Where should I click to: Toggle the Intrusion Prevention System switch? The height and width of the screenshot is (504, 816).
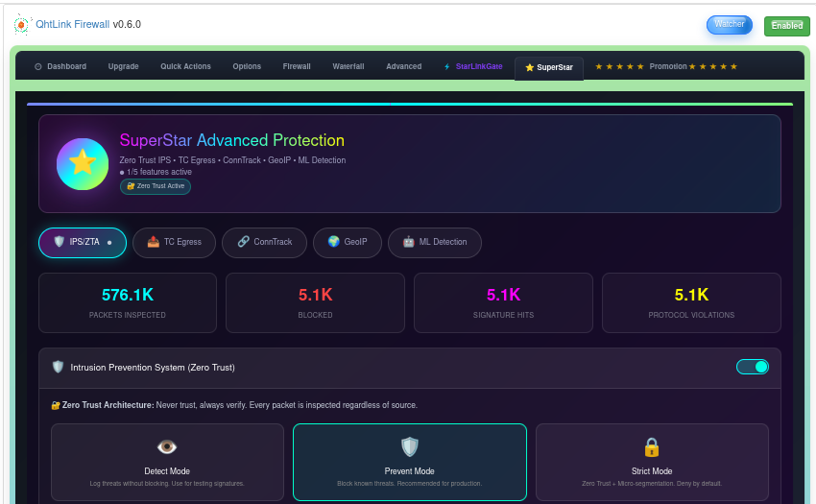pos(753,367)
